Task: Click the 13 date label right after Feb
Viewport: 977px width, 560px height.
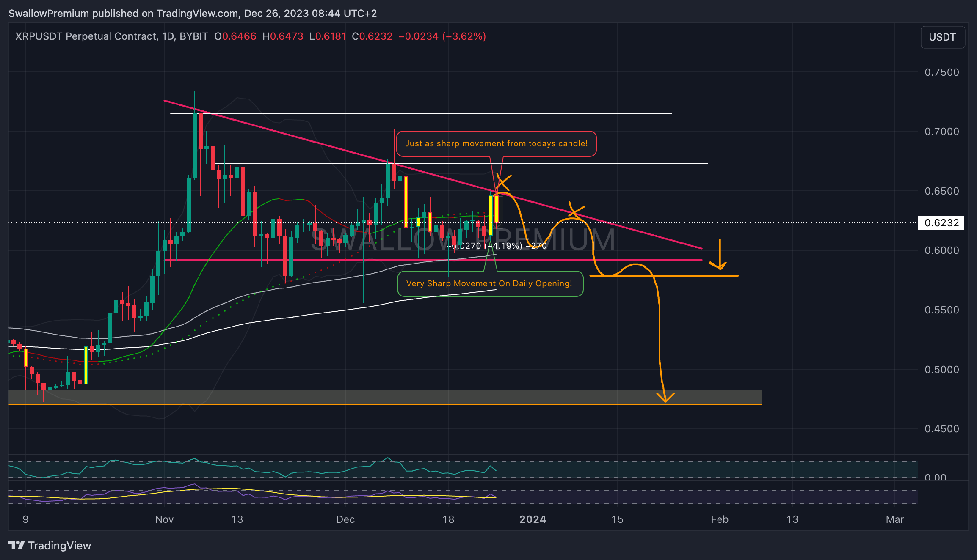Action: [x=792, y=519]
